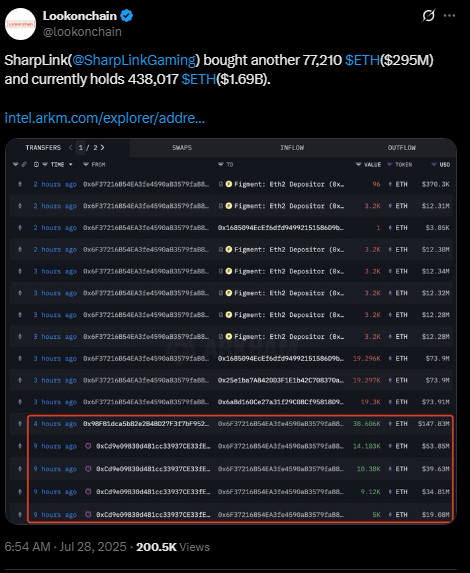This screenshot has width=470, height=573.
Task: Click the purple entity icon in the $39.63M row
Action: (x=88, y=469)
